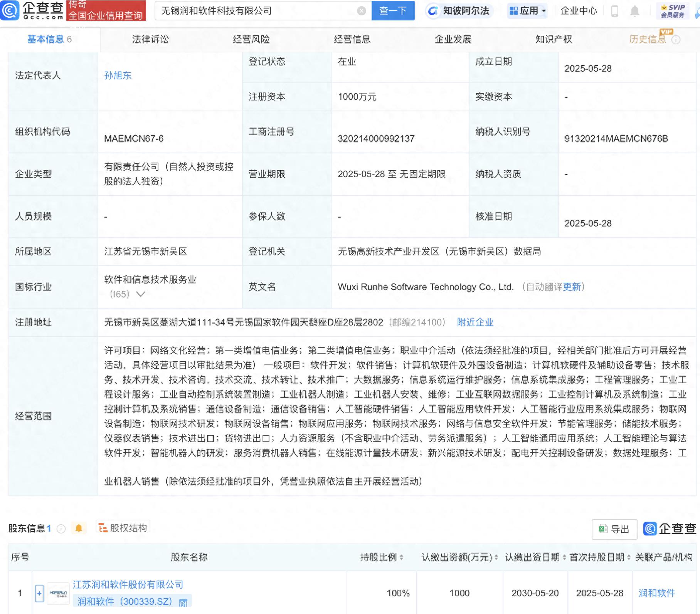This screenshot has width=700, height=614.
Task: Click the info icon beside 历史信息
Action: (676, 40)
